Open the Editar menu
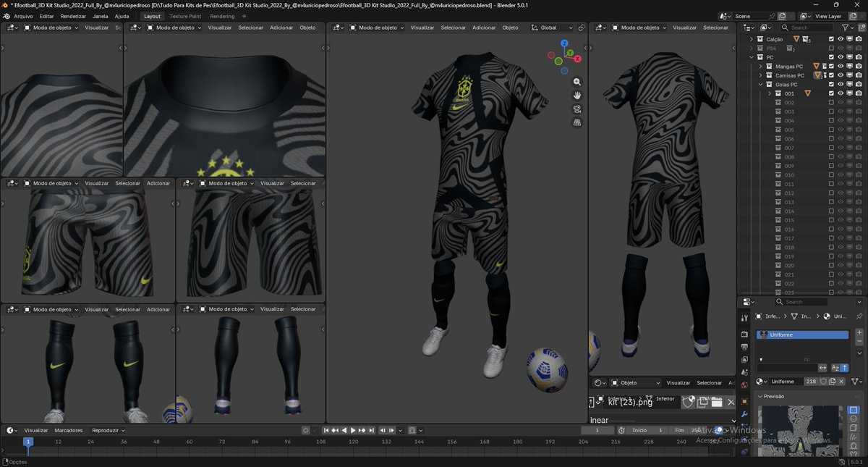868x467 pixels. (x=46, y=16)
